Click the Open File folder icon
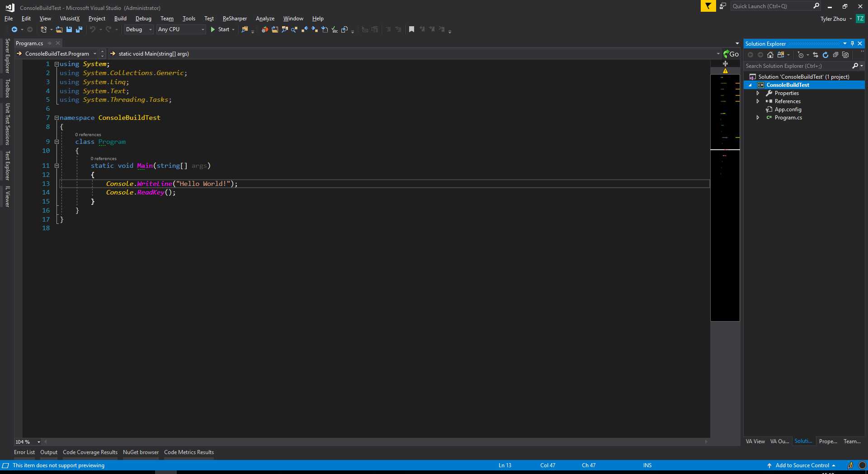The width and height of the screenshot is (868, 474). [x=59, y=29]
